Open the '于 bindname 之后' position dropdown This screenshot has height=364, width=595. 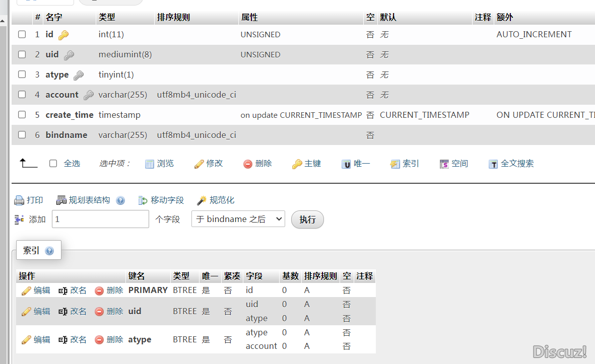[x=238, y=219]
